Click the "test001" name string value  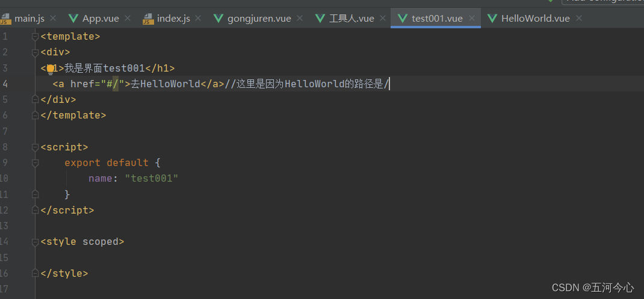tap(152, 179)
